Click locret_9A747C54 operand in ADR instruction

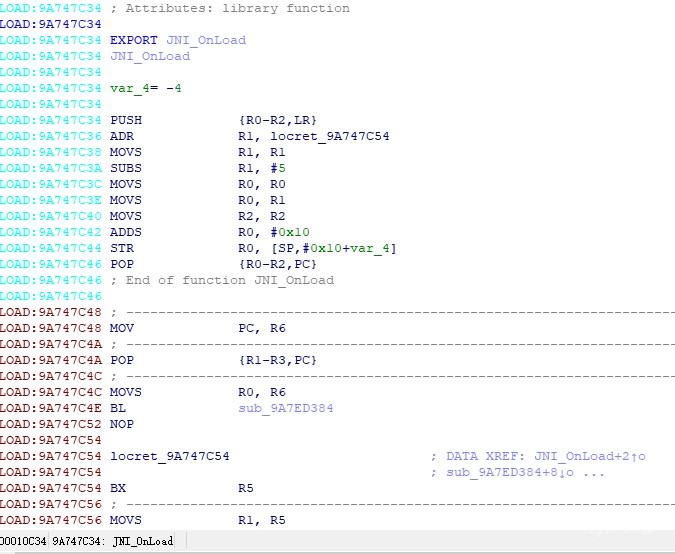point(330,136)
